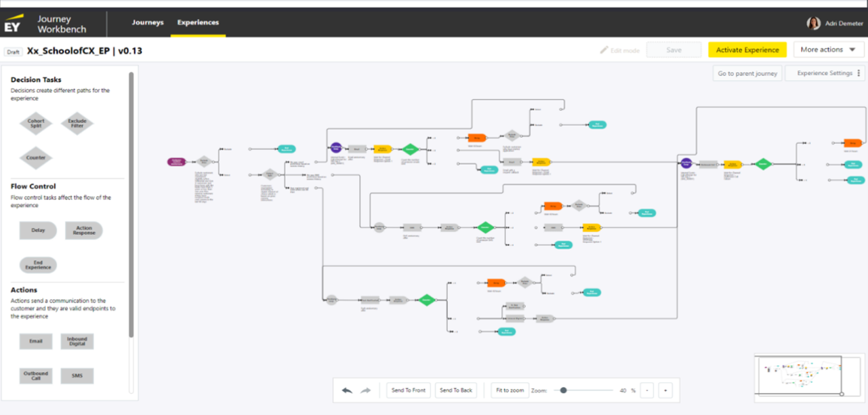Click the Go to parent journey button
This screenshot has height=415, width=868.
coord(748,73)
